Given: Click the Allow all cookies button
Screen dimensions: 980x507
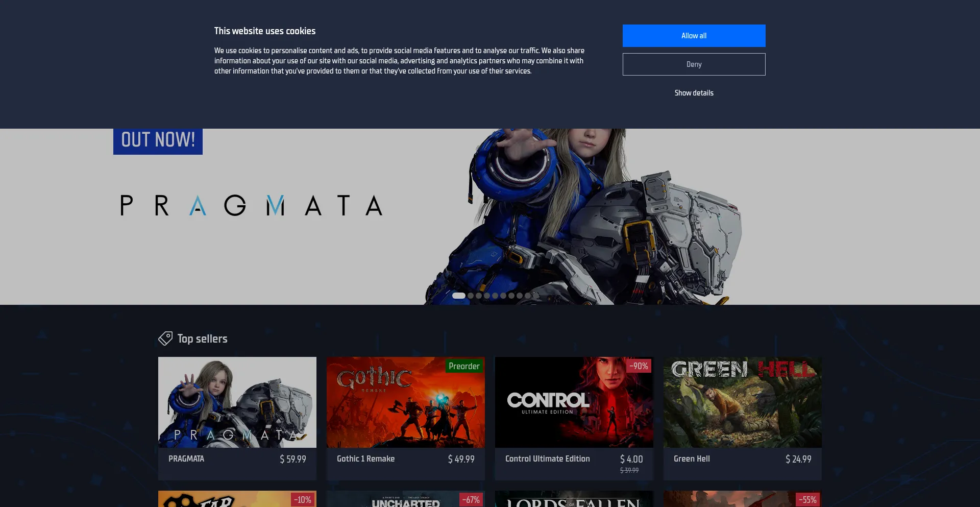Looking at the screenshot, I should coord(694,36).
